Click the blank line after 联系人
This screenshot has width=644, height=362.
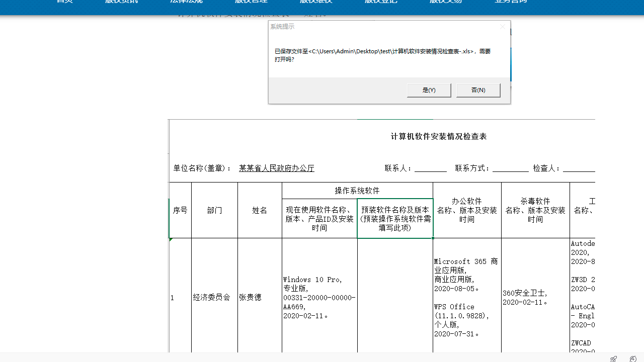coord(430,168)
